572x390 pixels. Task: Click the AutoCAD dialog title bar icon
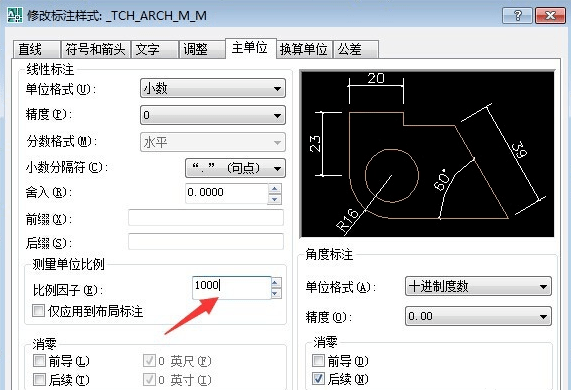point(15,15)
